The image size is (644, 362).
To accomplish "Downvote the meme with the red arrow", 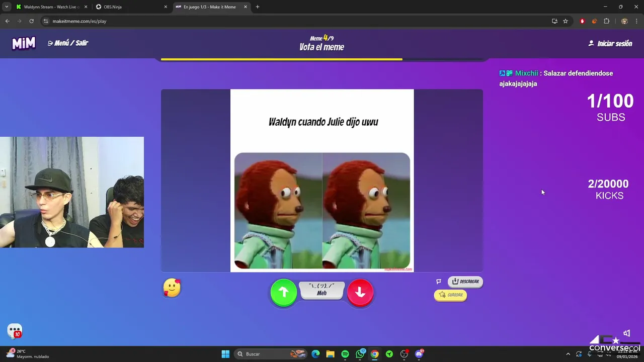I will (360, 292).
